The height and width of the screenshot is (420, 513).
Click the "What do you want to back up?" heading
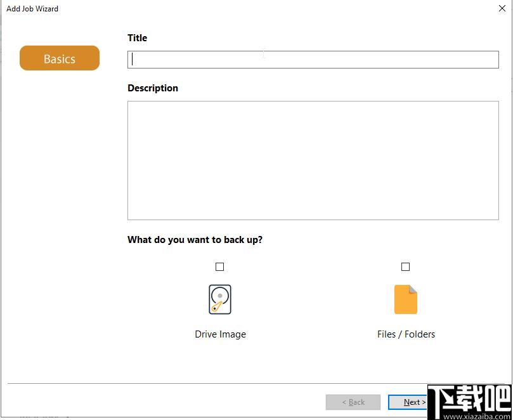[195, 240]
